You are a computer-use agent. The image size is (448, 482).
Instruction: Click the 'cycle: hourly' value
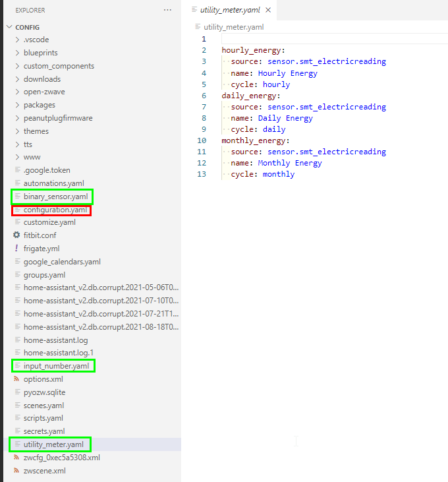coord(276,84)
